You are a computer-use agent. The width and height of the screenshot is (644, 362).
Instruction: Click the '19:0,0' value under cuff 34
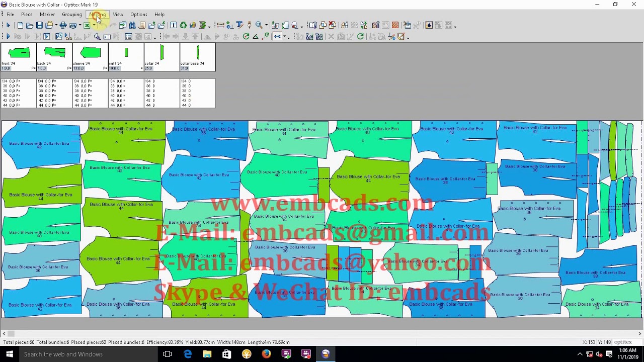coord(115,68)
